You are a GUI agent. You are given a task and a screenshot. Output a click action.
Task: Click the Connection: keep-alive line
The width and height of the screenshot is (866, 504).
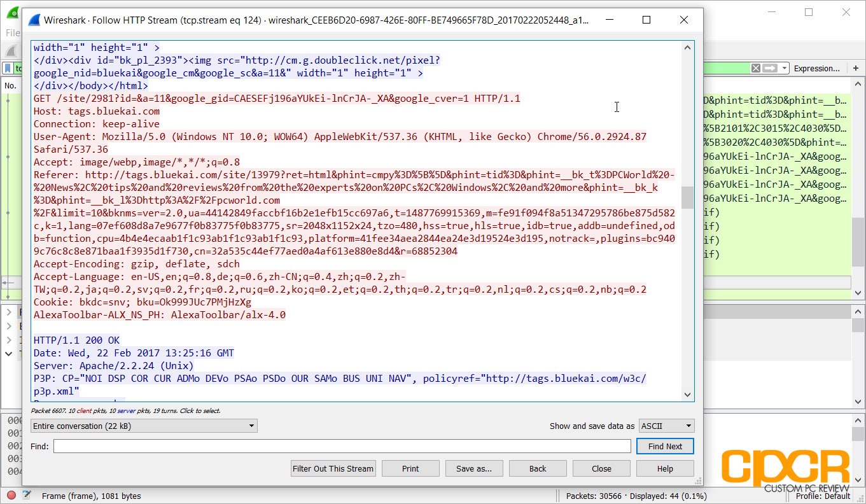[97, 123]
